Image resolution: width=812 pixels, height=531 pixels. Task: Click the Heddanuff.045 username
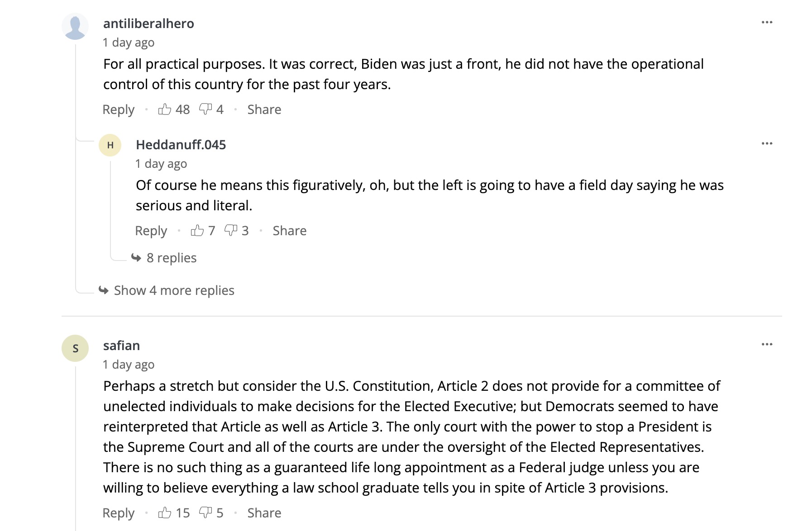181,145
